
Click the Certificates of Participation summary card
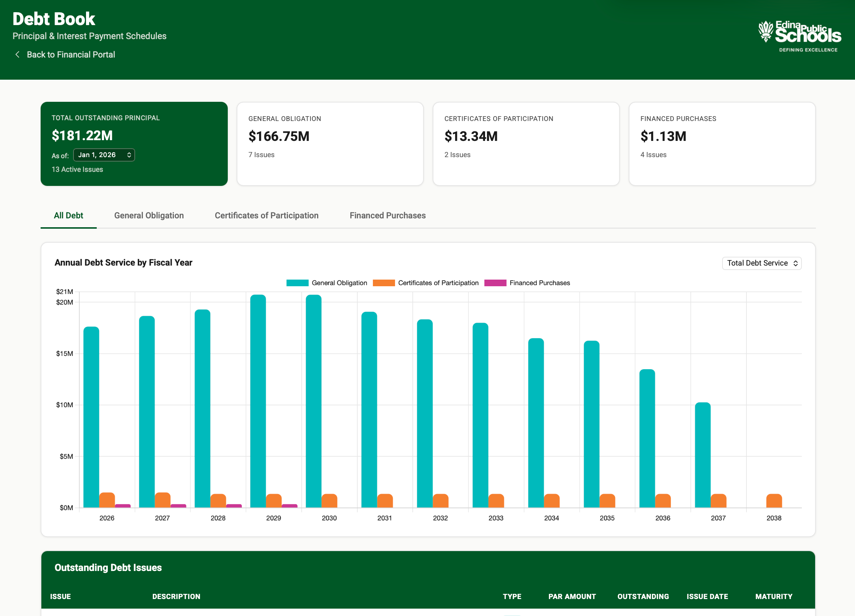click(x=526, y=143)
